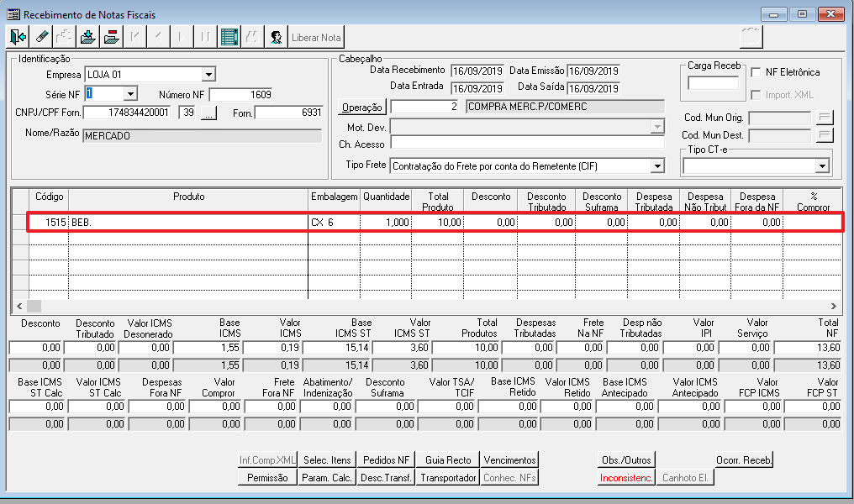Open the green grid list icon

(228, 37)
